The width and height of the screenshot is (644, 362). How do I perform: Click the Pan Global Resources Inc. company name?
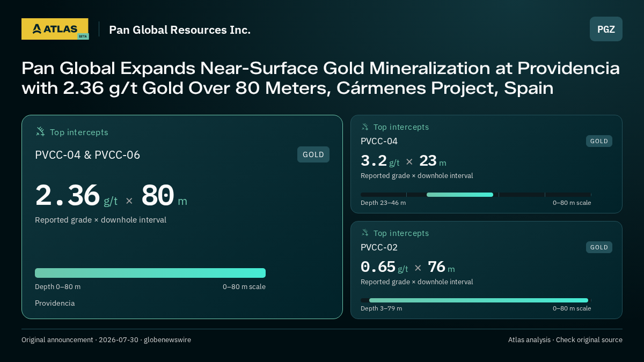coord(180,30)
